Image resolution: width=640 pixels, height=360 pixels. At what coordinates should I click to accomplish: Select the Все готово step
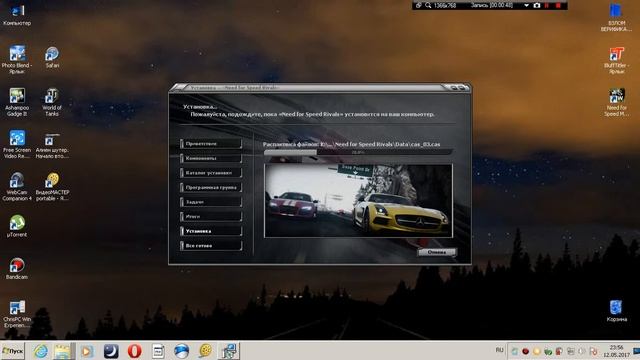pyautogui.click(x=211, y=246)
